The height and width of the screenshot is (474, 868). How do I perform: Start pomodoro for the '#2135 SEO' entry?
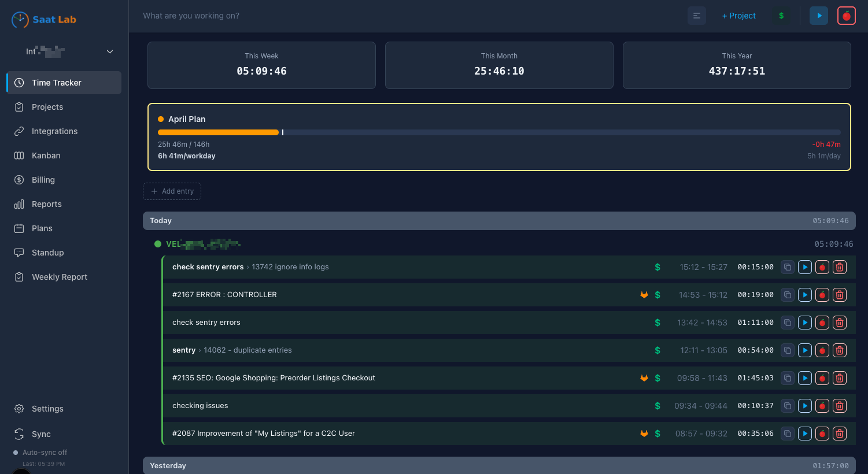(822, 378)
